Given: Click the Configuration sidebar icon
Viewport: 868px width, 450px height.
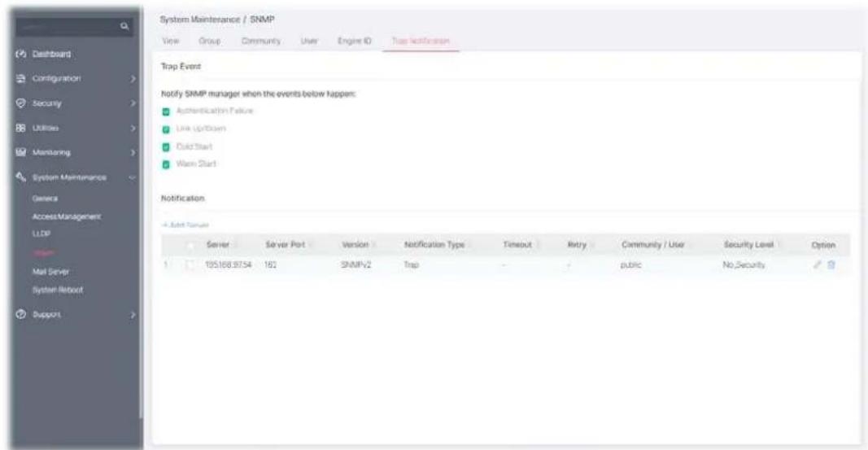Looking at the screenshot, I should tap(21, 79).
